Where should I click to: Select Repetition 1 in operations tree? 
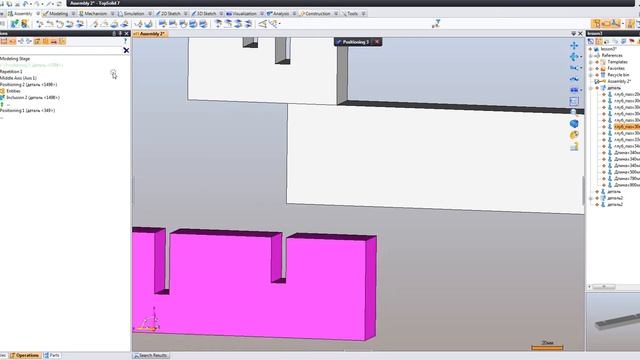(x=11, y=71)
